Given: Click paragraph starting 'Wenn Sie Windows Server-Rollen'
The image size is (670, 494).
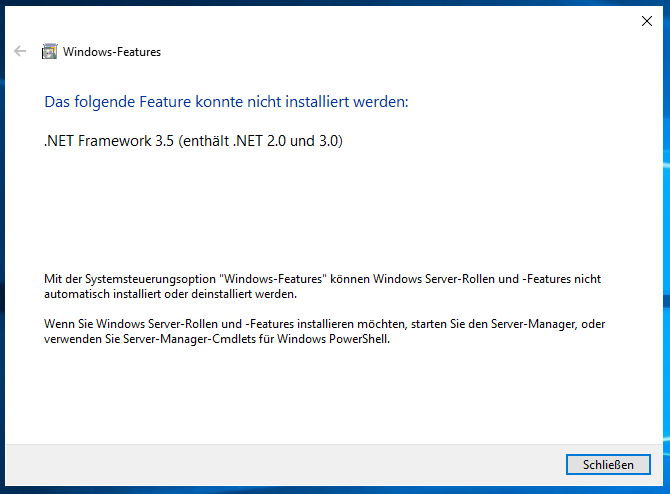Looking at the screenshot, I should coord(325,331).
